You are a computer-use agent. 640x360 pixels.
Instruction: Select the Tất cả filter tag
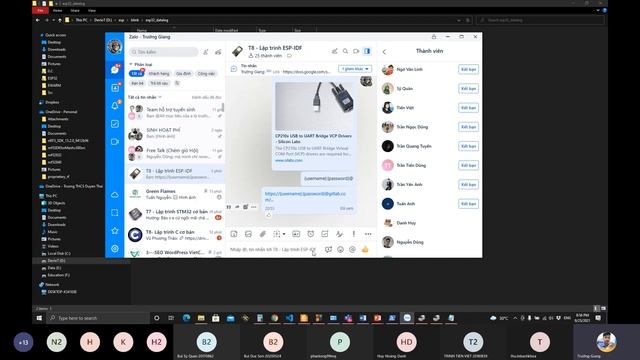[136, 73]
